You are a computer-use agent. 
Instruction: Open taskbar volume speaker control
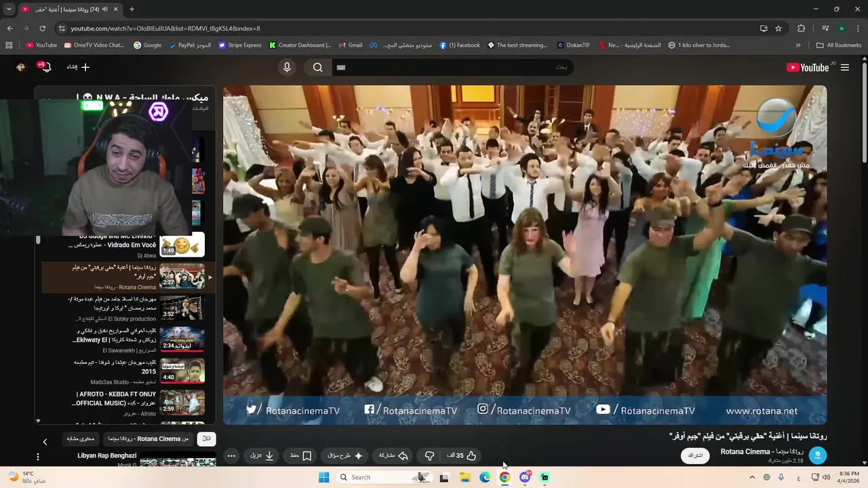click(x=826, y=477)
